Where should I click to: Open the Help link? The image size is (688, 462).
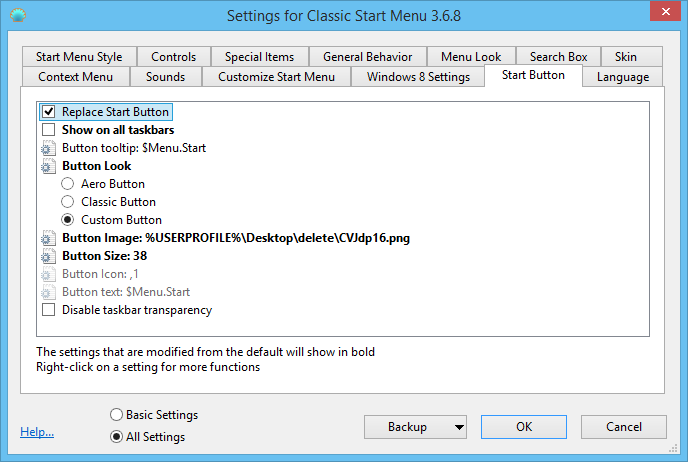point(37,432)
